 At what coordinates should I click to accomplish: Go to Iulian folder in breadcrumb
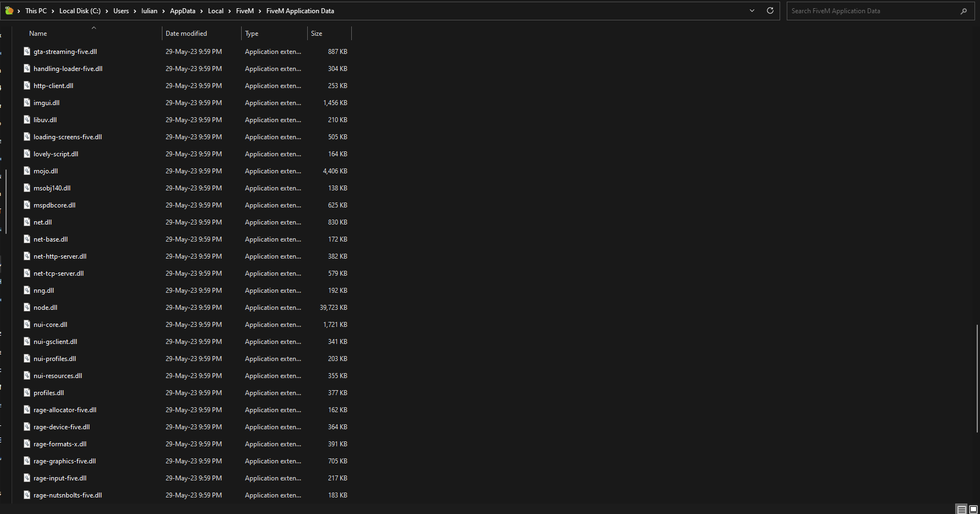(149, 11)
